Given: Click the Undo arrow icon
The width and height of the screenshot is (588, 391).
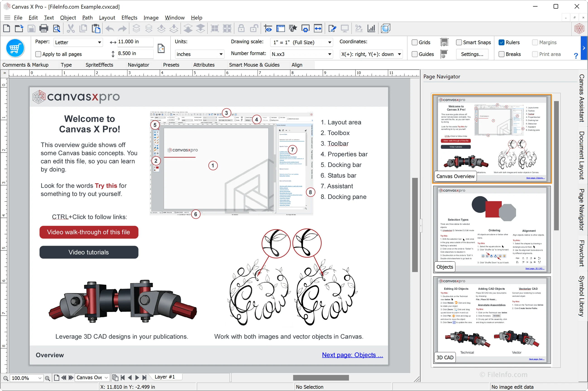Looking at the screenshot, I should coord(110,29).
